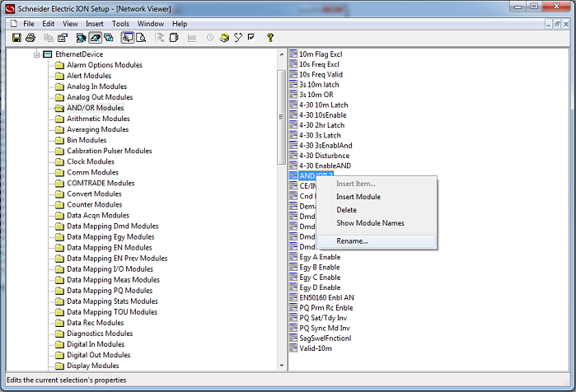This screenshot has height=392, width=576.
Task: Open the File menu
Action: coord(29,24)
